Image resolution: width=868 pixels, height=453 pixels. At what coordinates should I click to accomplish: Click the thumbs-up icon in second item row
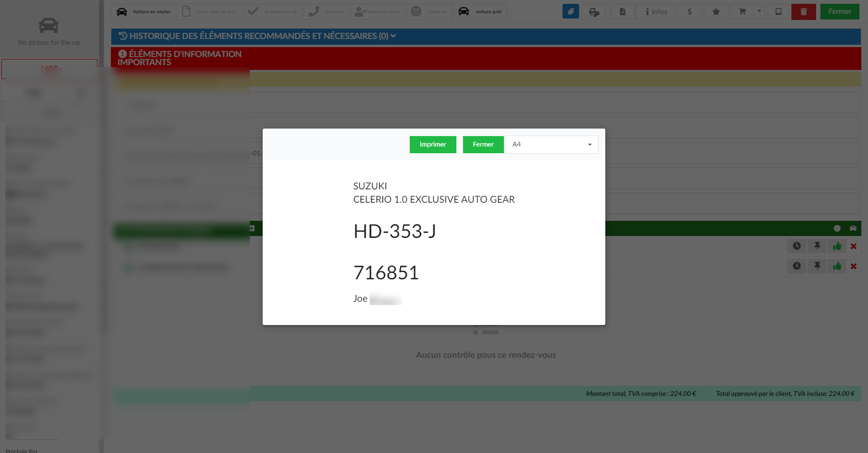coord(837,266)
